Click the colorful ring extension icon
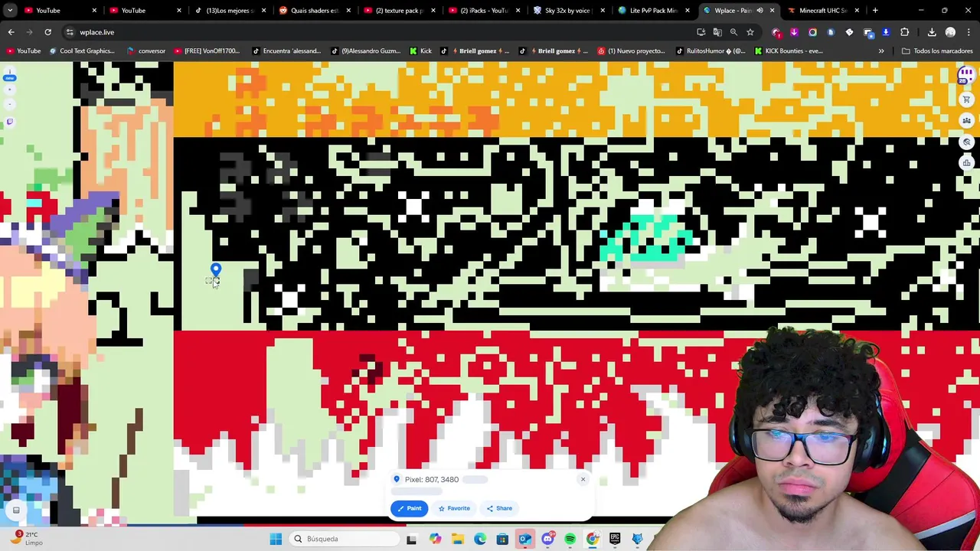 (812, 32)
